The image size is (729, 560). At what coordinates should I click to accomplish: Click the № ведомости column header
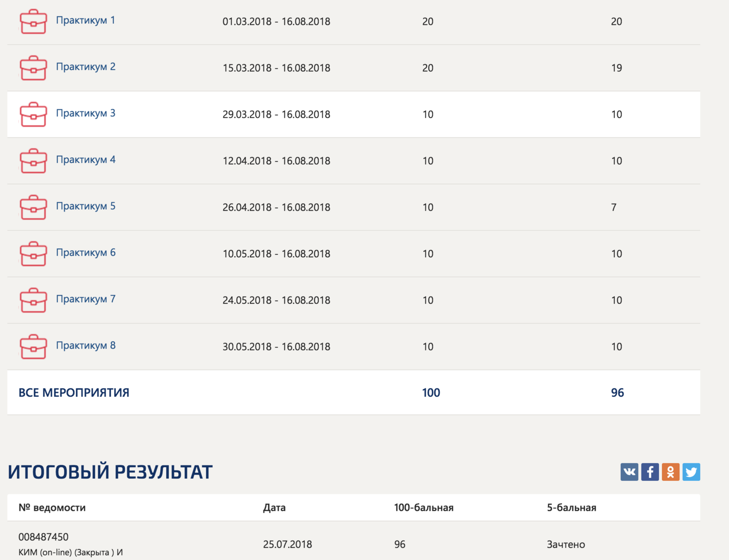[52, 507]
